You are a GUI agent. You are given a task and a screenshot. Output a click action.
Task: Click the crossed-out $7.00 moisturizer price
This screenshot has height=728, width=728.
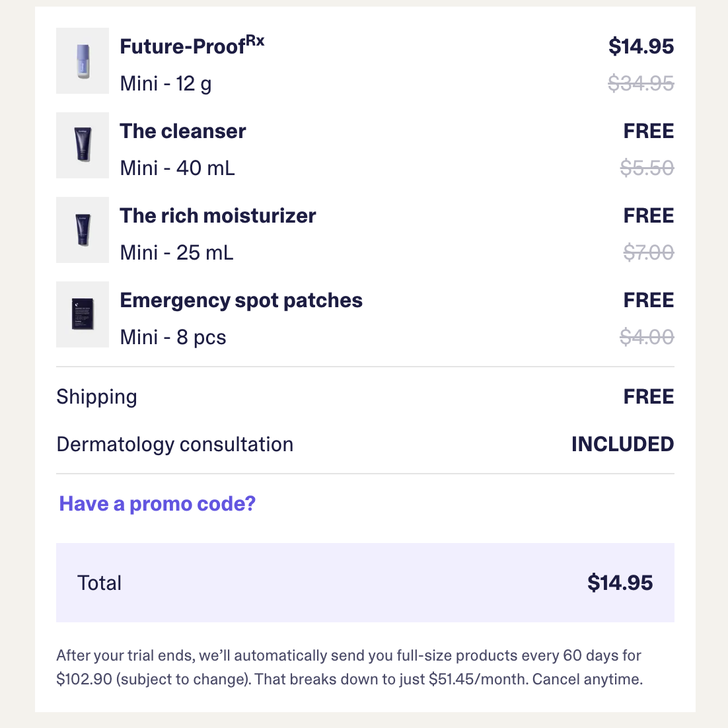pyautogui.click(x=649, y=252)
